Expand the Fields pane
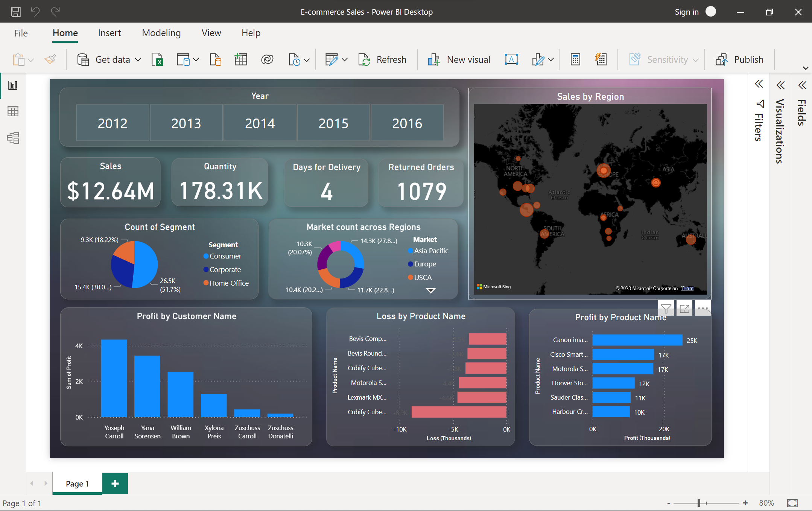 tap(802, 85)
